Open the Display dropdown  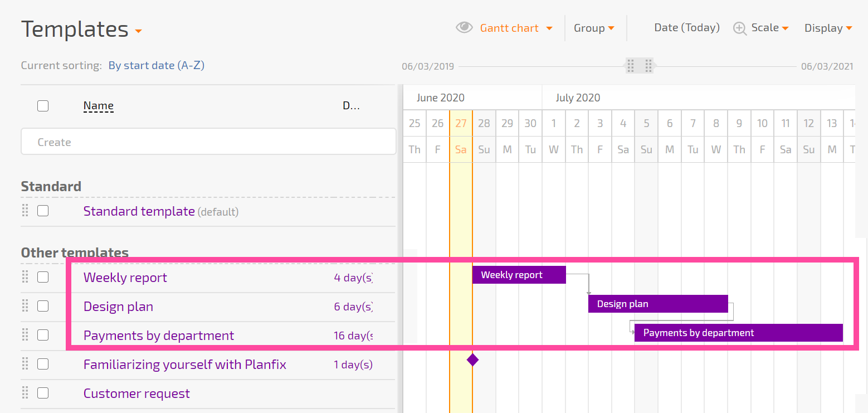pyautogui.click(x=828, y=28)
